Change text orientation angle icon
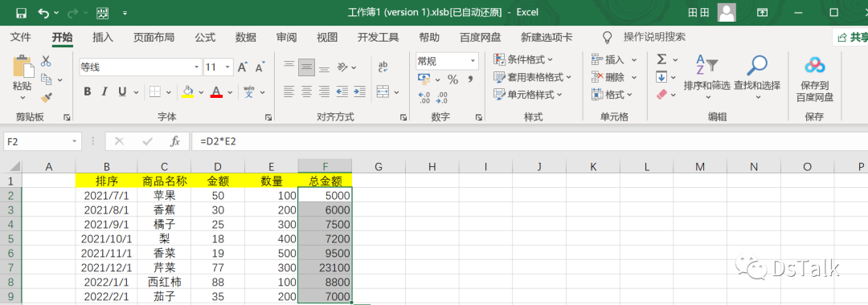This screenshot has width=868, height=305. (x=342, y=67)
